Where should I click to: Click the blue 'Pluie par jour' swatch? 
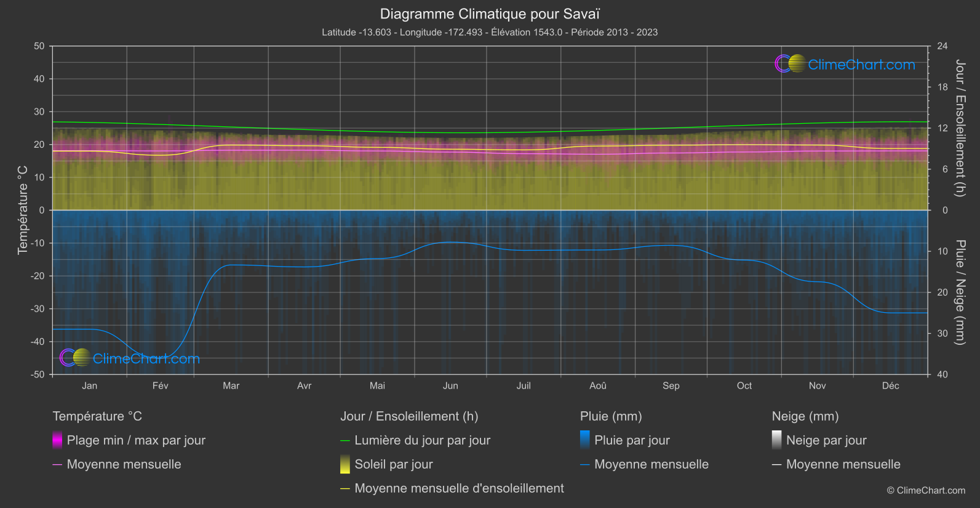[585, 440]
